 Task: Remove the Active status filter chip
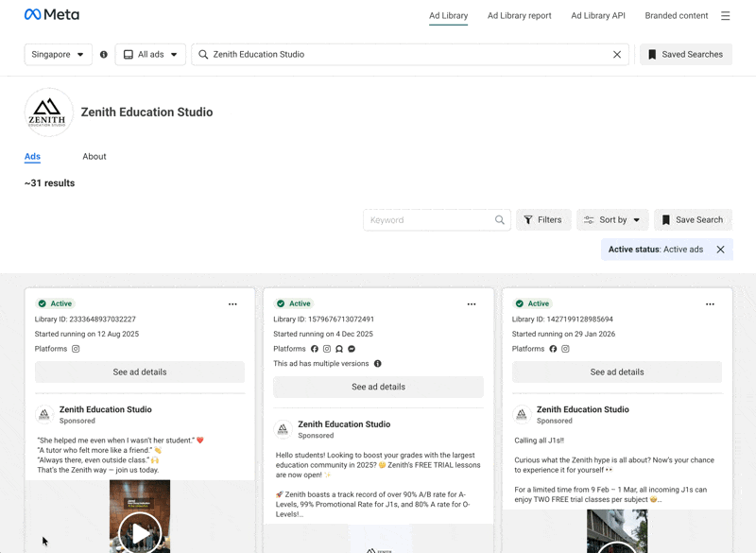[720, 250]
